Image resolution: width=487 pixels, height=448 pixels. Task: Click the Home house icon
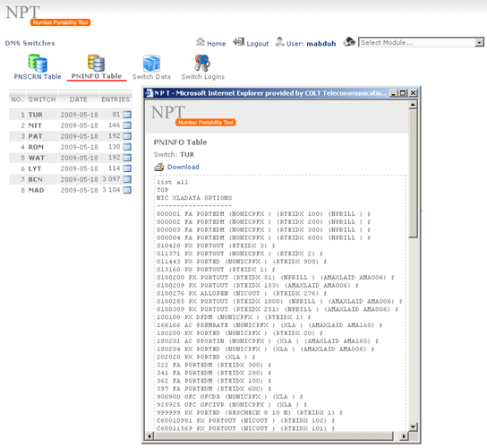pyautogui.click(x=201, y=41)
